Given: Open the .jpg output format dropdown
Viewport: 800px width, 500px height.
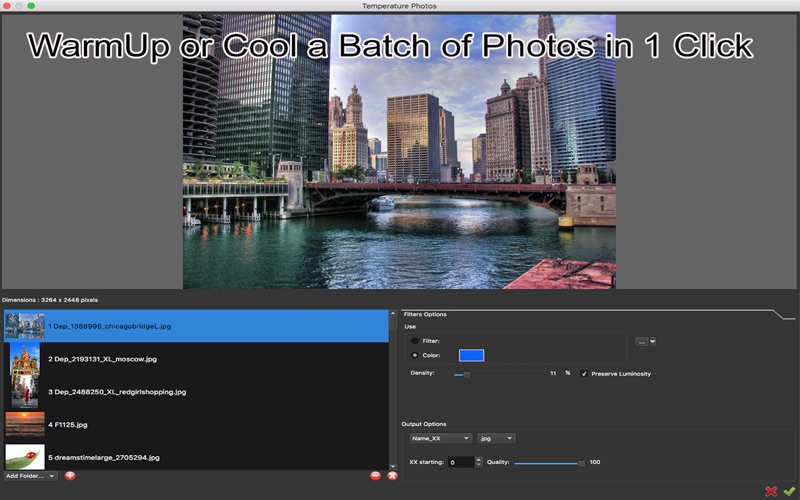Looking at the screenshot, I should [x=496, y=438].
